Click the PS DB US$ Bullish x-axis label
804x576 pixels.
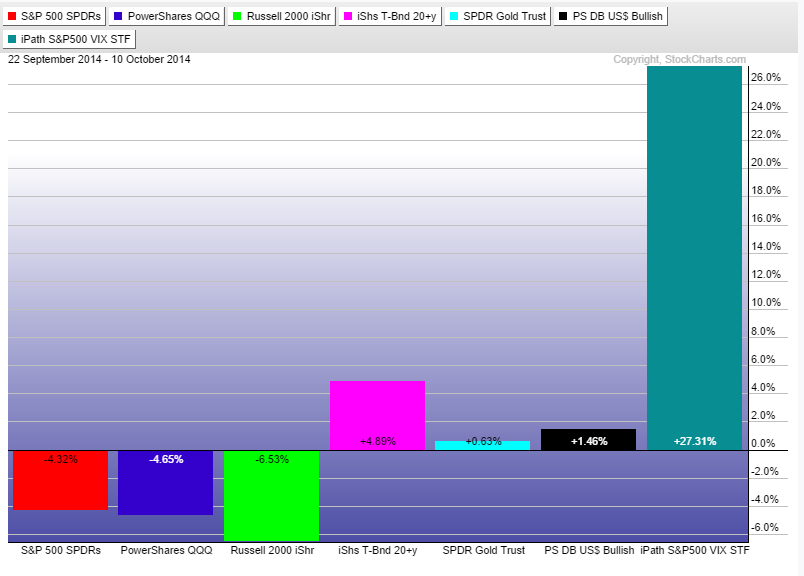[589, 550]
